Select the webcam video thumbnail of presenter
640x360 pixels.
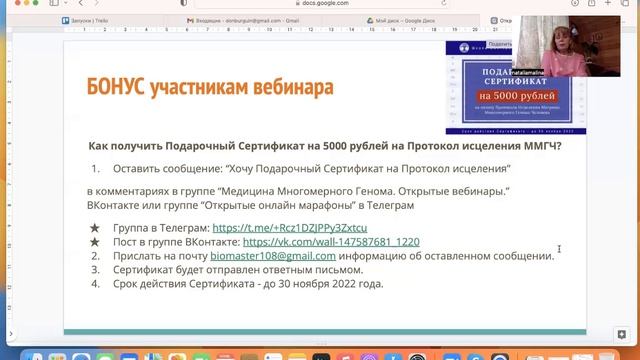point(566,46)
